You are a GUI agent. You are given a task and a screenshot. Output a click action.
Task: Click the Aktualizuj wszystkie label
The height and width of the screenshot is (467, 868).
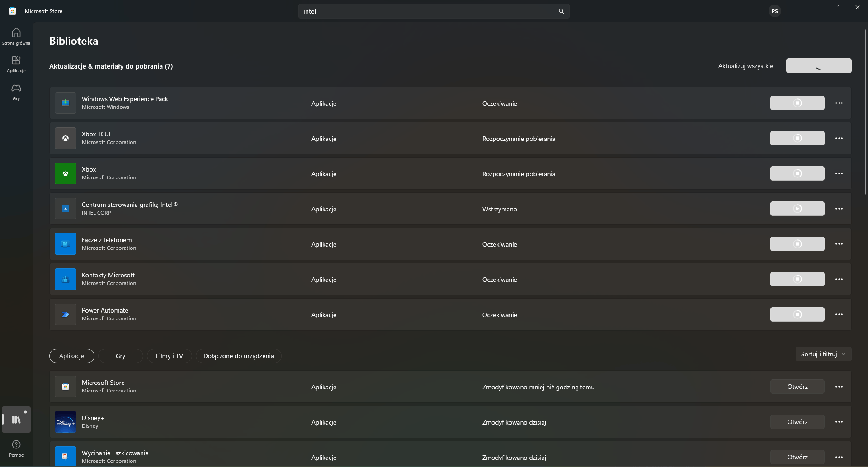[x=745, y=66]
